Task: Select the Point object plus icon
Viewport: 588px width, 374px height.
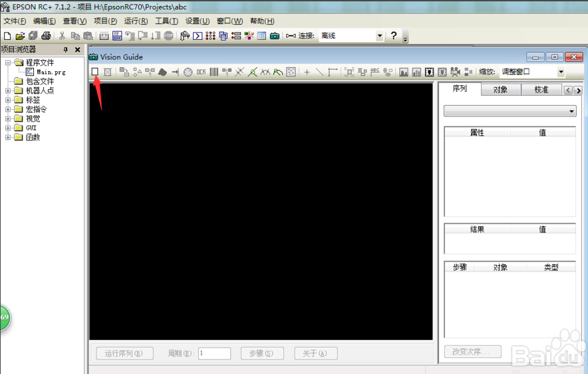Action: pos(307,72)
